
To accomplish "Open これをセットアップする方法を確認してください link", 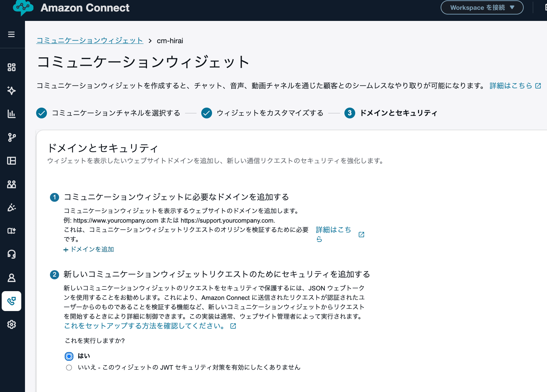I will click(x=144, y=326).
